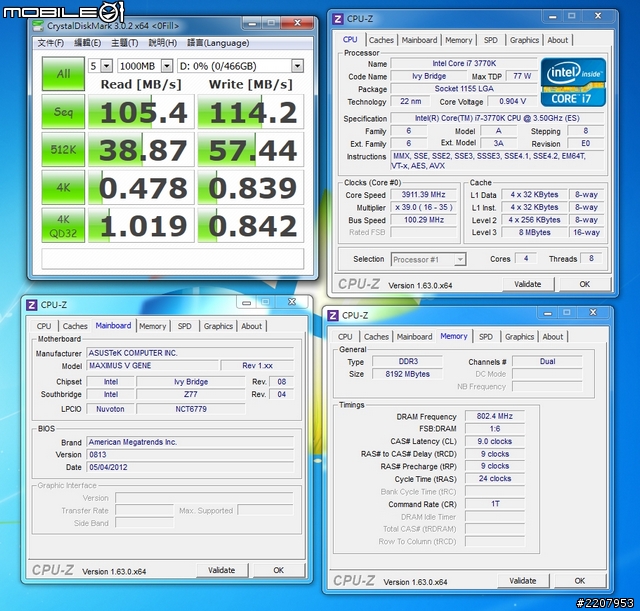Screen dimensions: 640x611
Task: Click Validate in CPU-Z Mainboard window
Action: pyautogui.click(x=222, y=570)
